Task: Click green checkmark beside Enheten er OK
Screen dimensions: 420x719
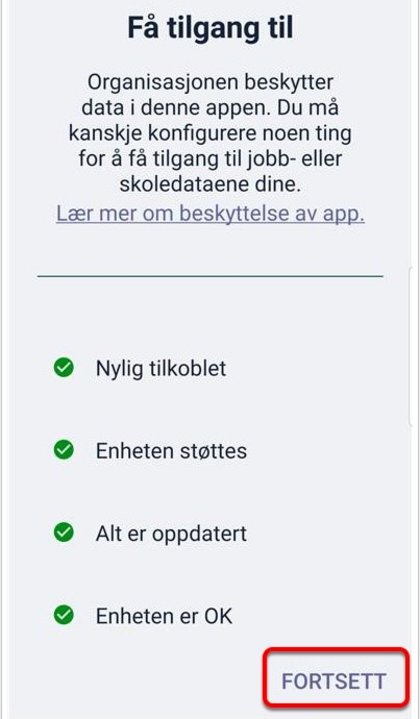Action: (x=64, y=615)
